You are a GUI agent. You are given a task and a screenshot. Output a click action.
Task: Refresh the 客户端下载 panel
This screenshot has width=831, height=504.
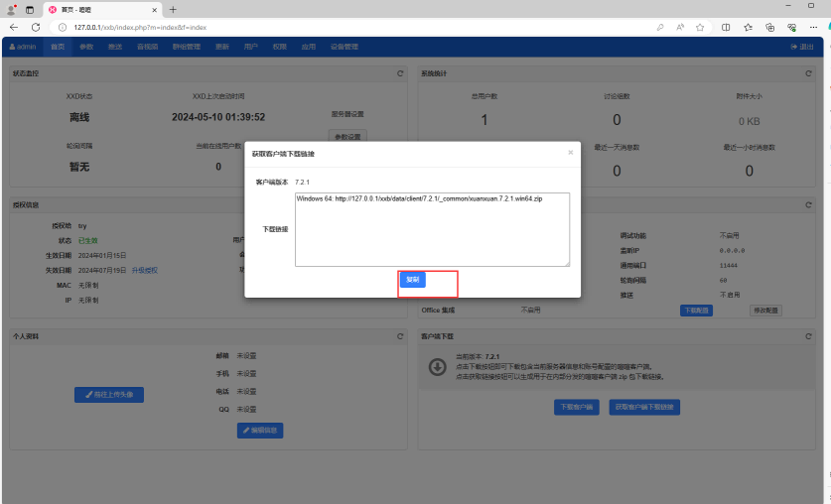(x=808, y=337)
